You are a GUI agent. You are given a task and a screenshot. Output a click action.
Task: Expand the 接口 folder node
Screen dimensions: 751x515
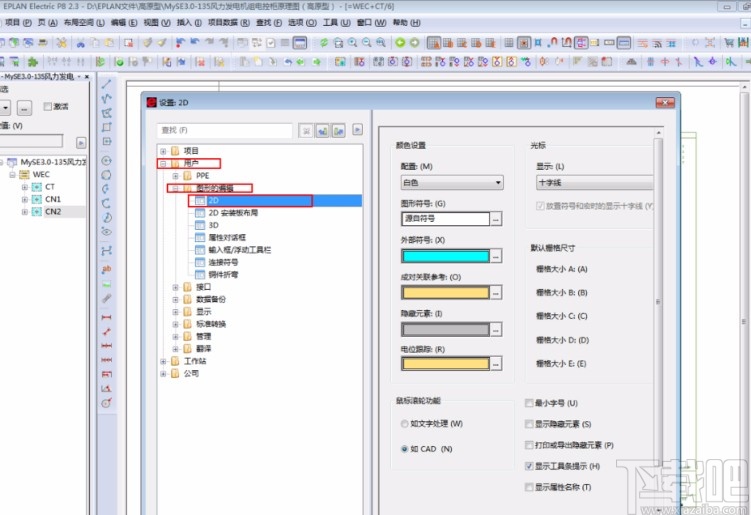pyautogui.click(x=176, y=287)
